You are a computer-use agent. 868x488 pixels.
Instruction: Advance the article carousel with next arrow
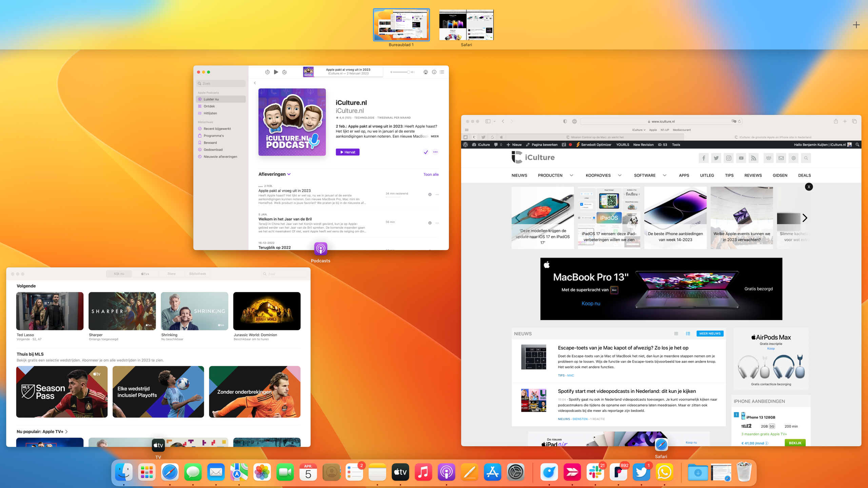coord(805,218)
